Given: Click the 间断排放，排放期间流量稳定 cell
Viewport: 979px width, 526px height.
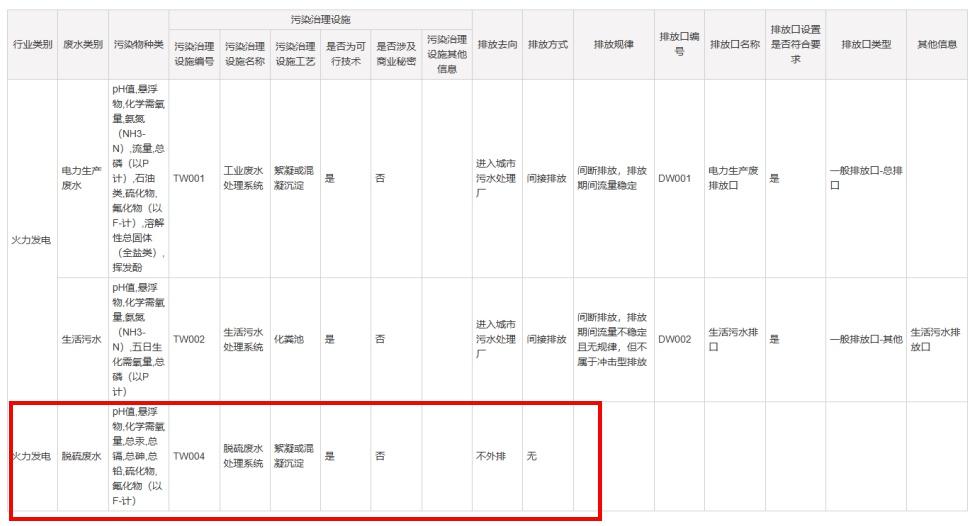Looking at the screenshot, I should [x=612, y=178].
